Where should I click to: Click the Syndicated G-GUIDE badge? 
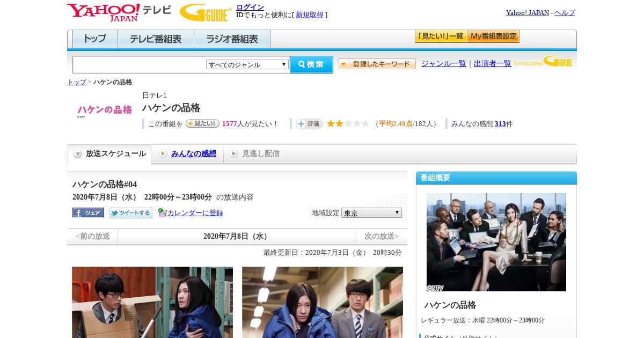[543, 61]
